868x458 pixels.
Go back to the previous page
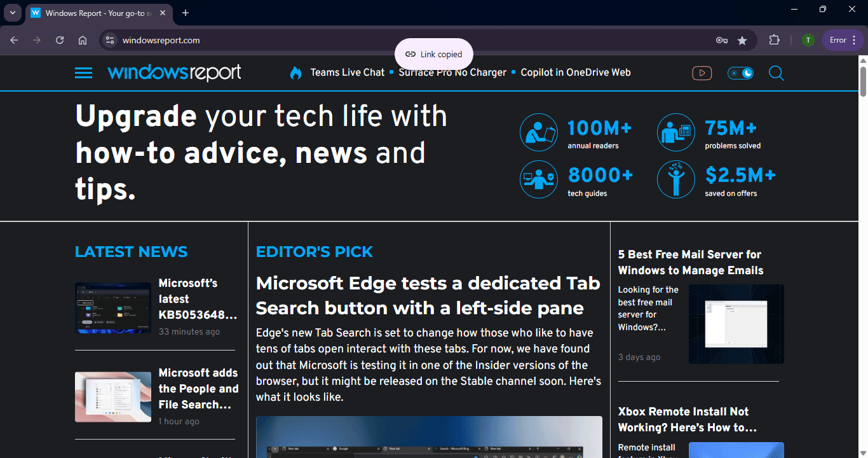pos(14,40)
